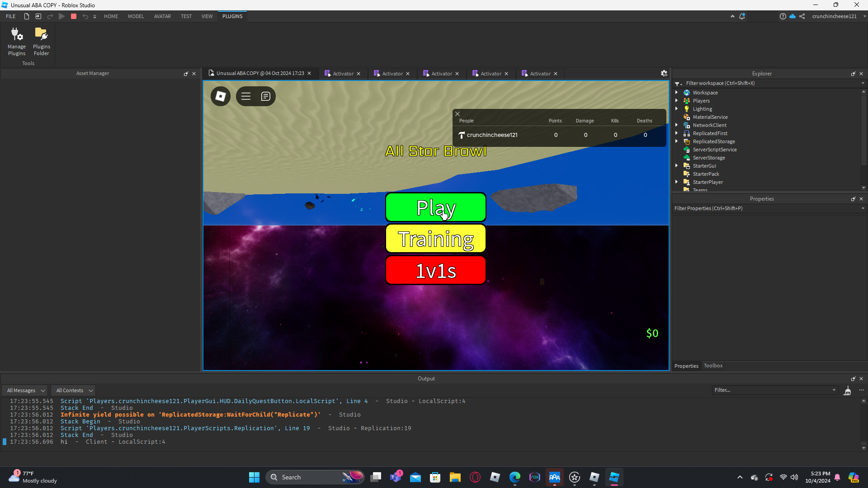Open Manage Plugins
Image resolution: width=868 pixels, height=488 pixels.
click(17, 42)
